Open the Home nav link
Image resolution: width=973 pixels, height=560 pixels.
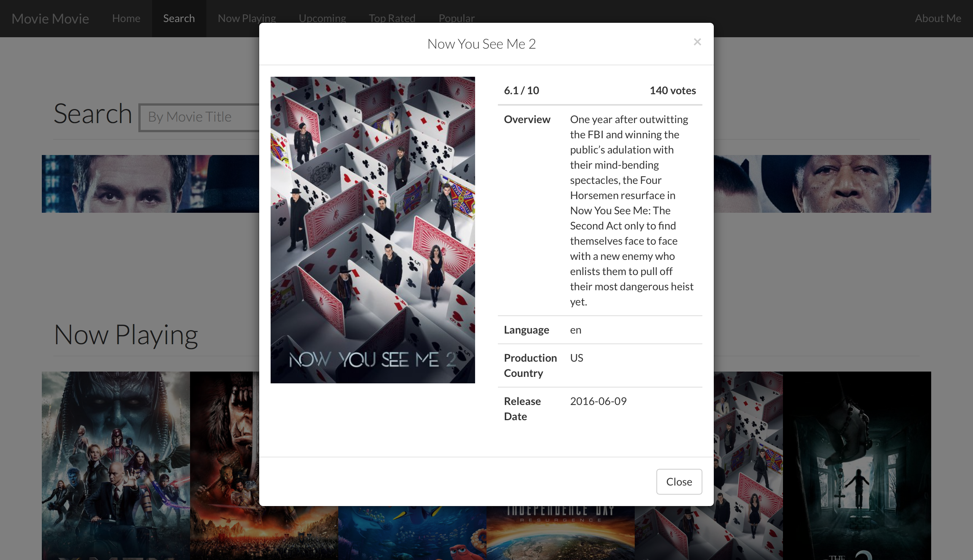pyautogui.click(x=126, y=19)
